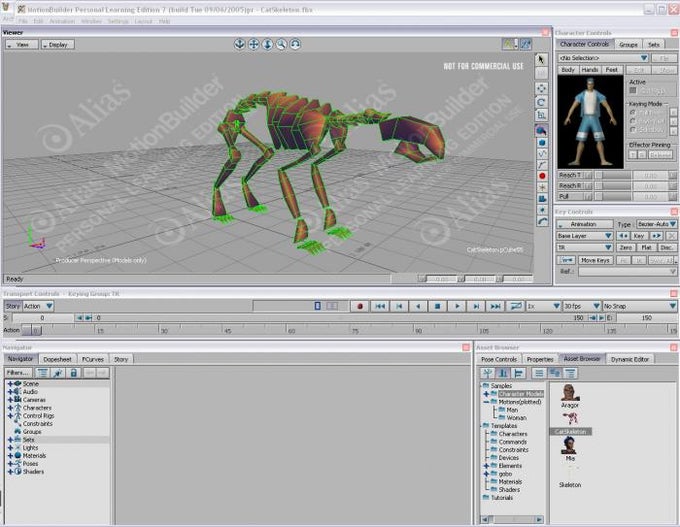Toggle the T effector pinning button

pos(633,155)
